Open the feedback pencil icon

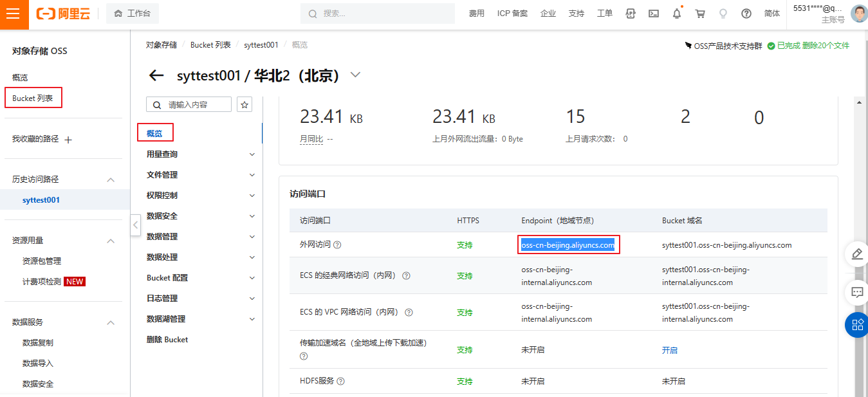point(857,254)
